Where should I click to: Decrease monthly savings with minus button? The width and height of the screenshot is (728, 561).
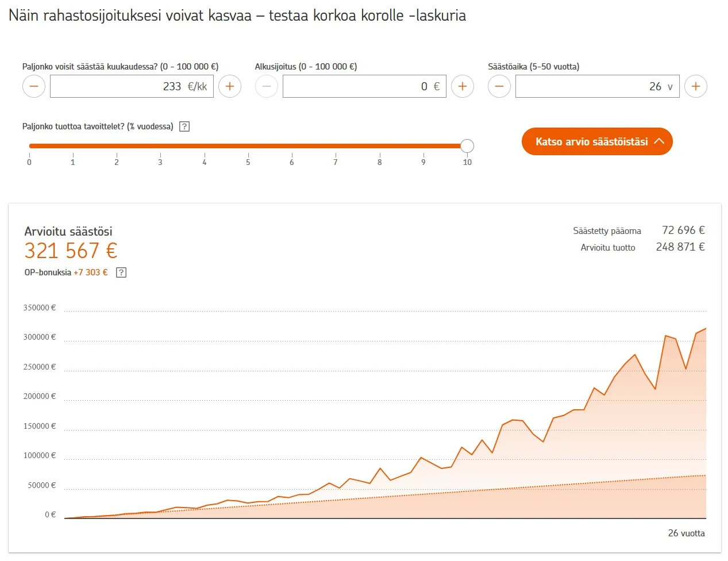click(34, 86)
